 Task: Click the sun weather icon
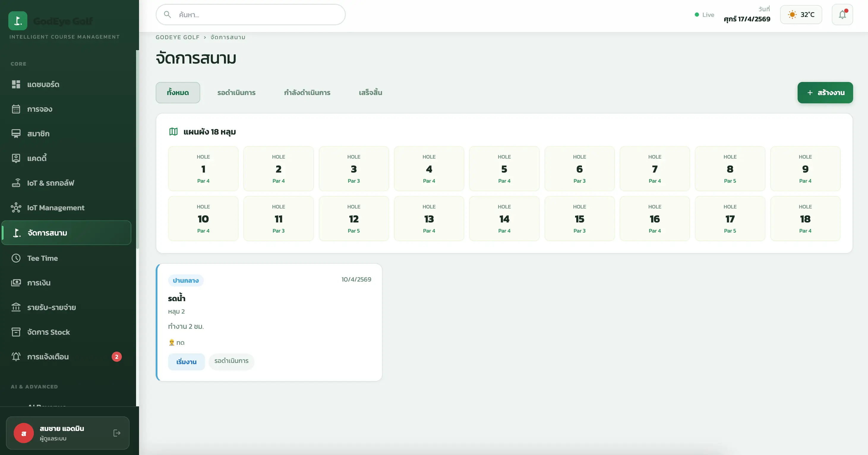point(792,15)
